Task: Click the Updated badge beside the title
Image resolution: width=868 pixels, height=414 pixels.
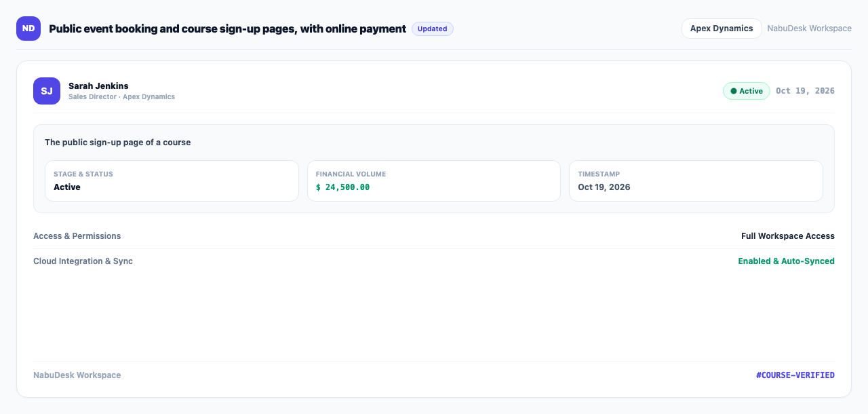Action: click(x=433, y=29)
